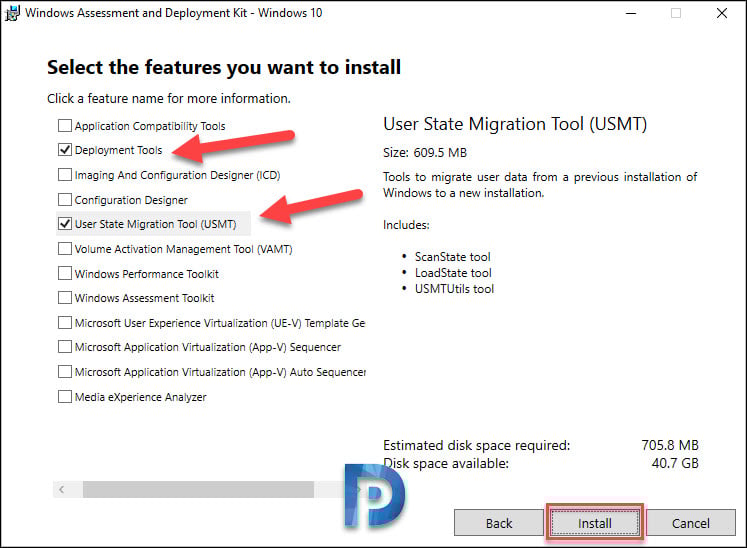Click the 'Application Compatibility Tools' feature name

[x=150, y=126]
